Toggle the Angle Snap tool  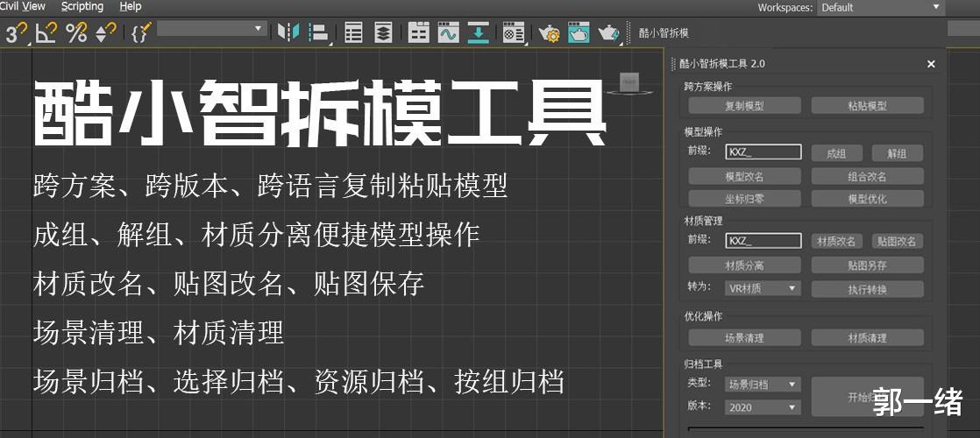[x=46, y=32]
